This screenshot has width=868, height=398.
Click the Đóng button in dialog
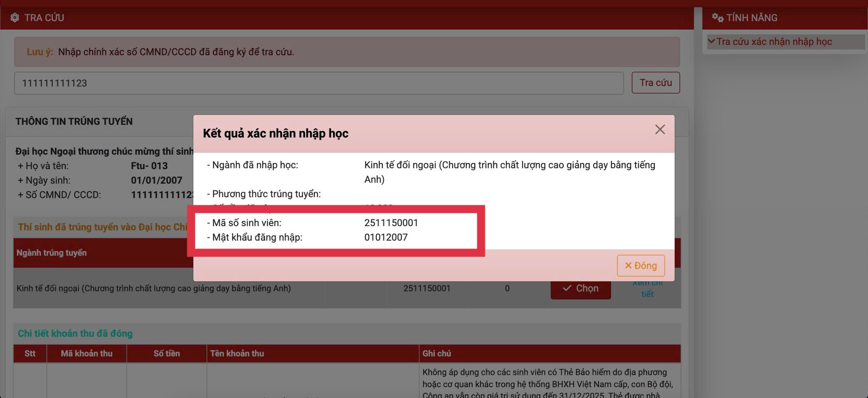click(640, 265)
